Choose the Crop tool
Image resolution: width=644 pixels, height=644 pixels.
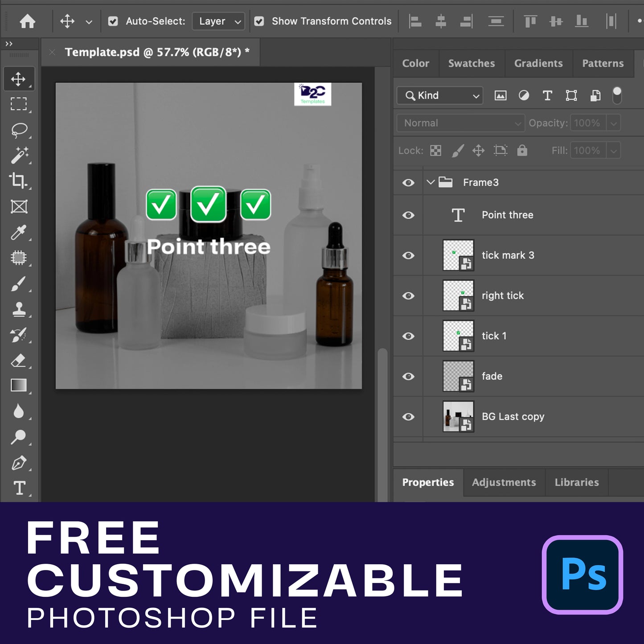[x=19, y=180]
